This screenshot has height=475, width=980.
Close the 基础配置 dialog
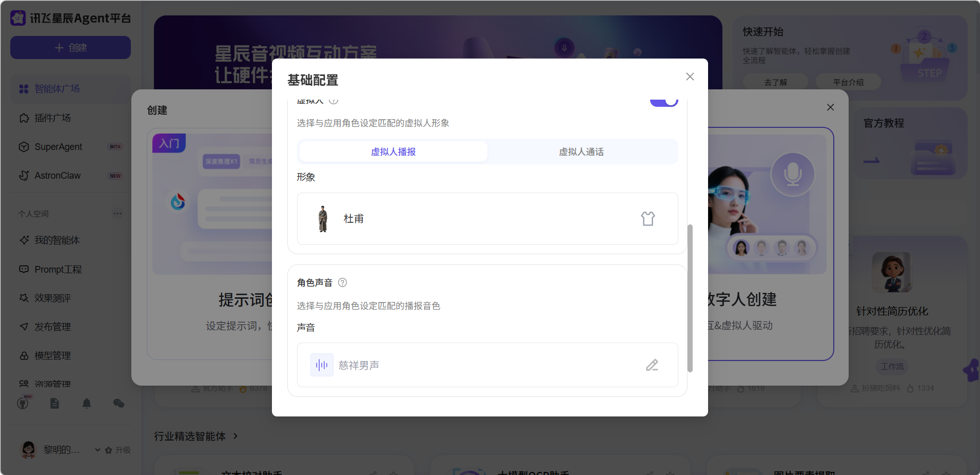(x=690, y=77)
